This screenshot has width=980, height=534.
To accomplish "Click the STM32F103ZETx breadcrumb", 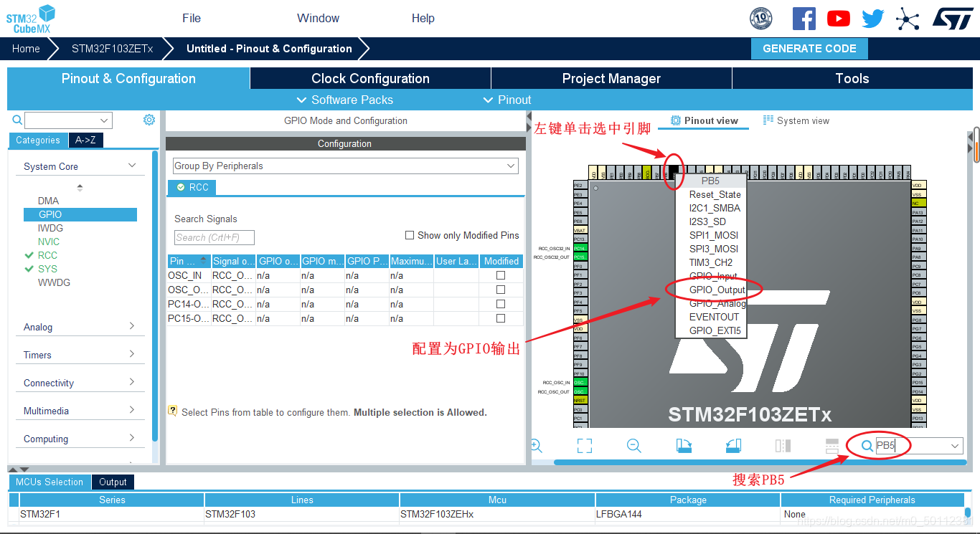I will click(112, 49).
